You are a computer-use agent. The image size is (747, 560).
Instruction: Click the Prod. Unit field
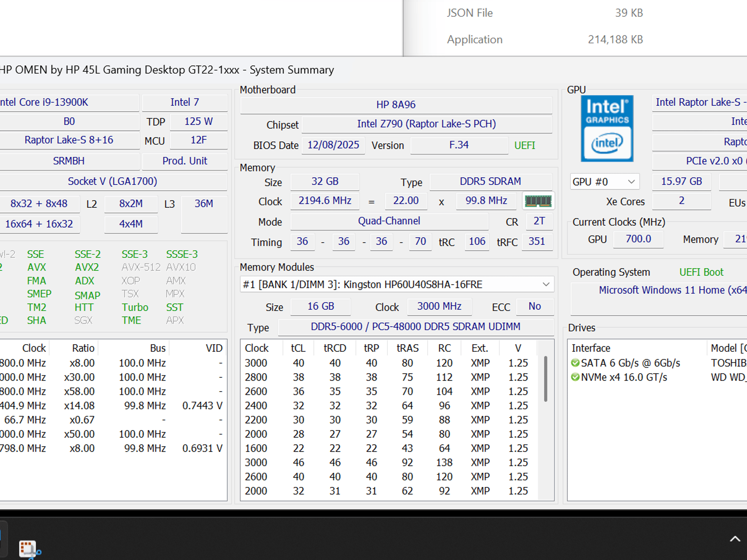(x=185, y=161)
